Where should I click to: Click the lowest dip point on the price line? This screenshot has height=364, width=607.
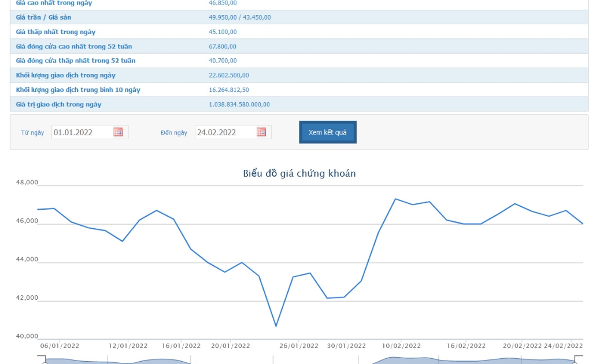tap(276, 326)
